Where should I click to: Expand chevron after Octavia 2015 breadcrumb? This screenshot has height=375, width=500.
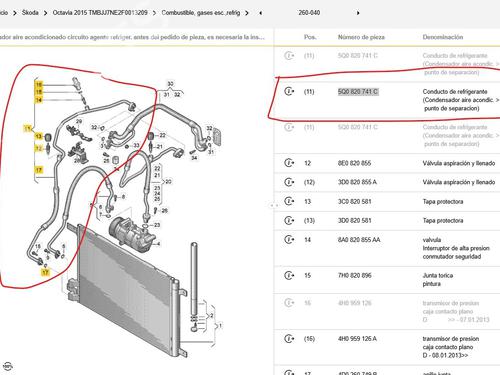pyautogui.click(x=154, y=13)
